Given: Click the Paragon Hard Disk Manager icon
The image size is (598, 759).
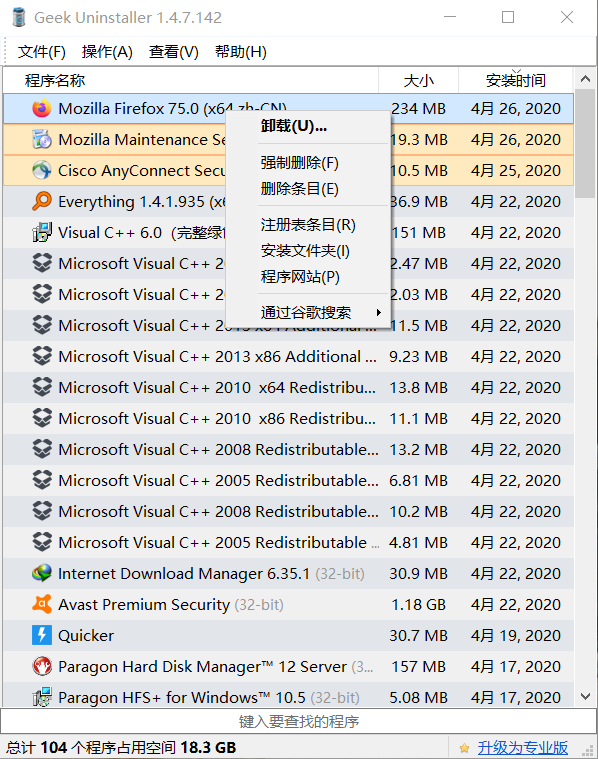Looking at the screenshot, I should click(42, 666).
